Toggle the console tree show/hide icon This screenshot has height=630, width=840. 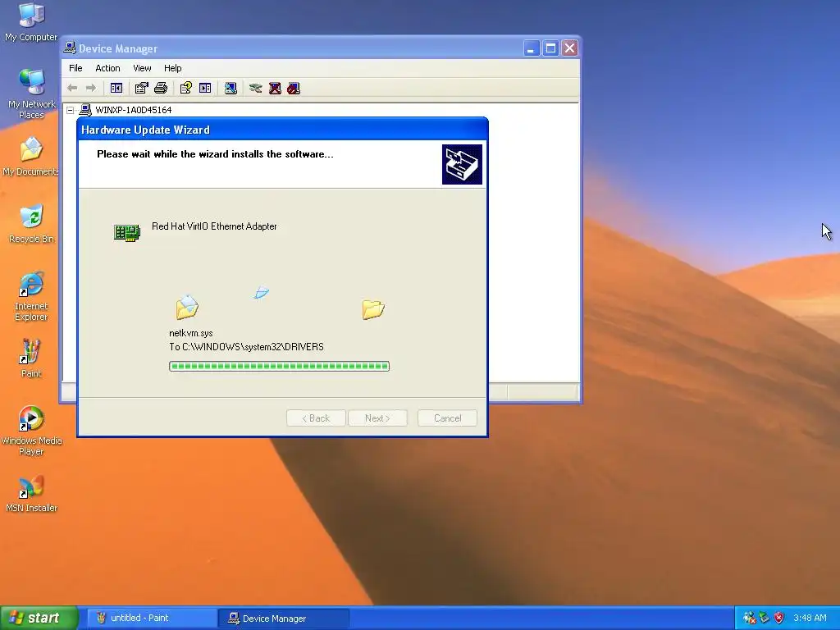coord(116,88)
